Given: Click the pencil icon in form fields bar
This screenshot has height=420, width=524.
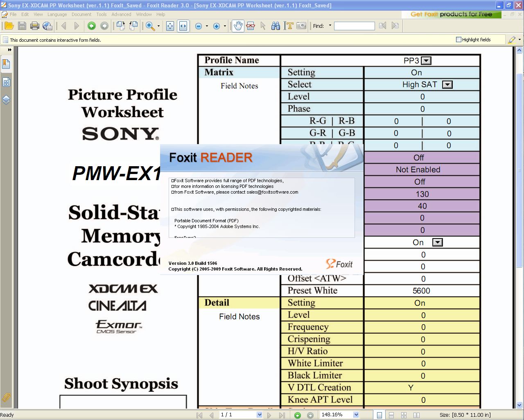Looking at the screenshot, I should [x=512, y=40].
